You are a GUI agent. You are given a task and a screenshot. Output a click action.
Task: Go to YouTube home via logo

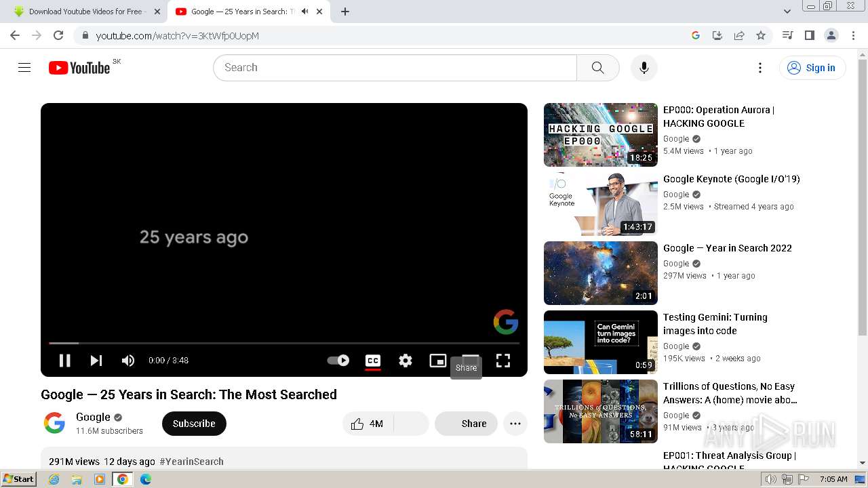[79, 68]
